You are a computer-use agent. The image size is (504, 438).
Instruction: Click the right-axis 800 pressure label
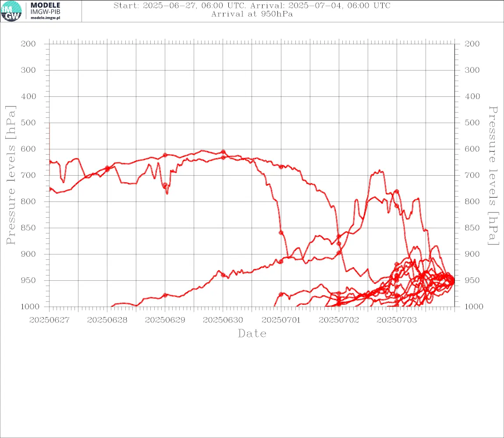tap(472, 201)
